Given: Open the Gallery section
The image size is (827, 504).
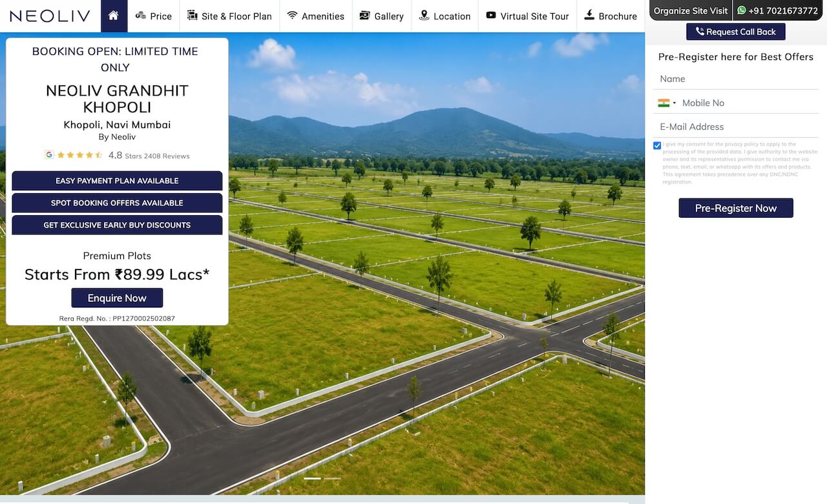Looking at the screenshot, I should tap(382, 16).
